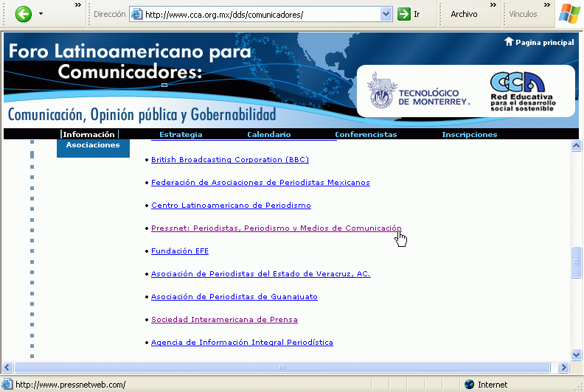The image size is (584, 392).
Task: Open the Fundación EFE link
Action: pyautogui.click(x=179, y=251)
